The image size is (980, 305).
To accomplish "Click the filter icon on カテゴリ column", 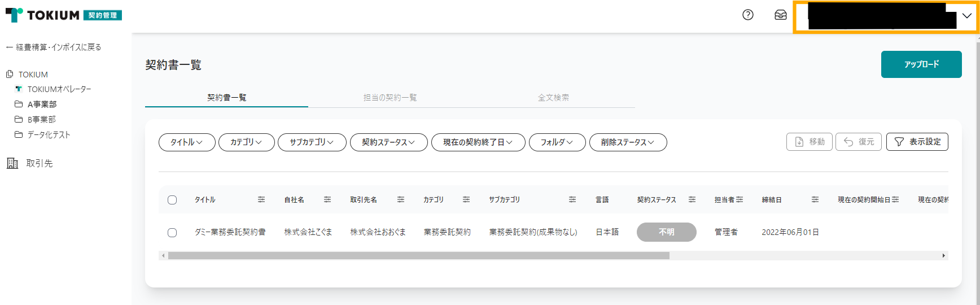I will tap(466, 199).
